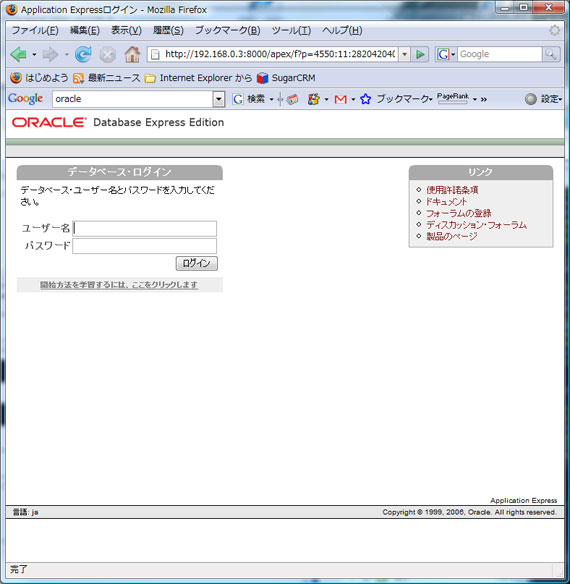
Task: Open the ブックマーク(B) menu
Action: [227, 31]
